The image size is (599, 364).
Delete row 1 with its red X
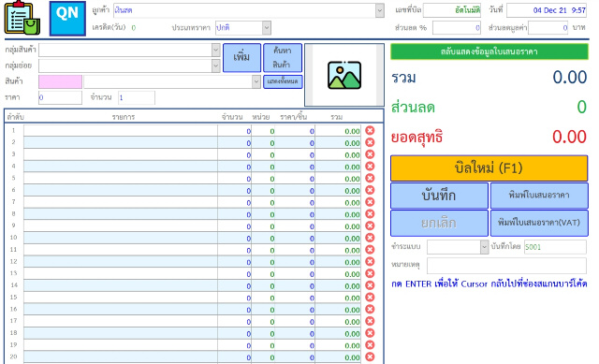pyautogui.click(x=370, y=131)
